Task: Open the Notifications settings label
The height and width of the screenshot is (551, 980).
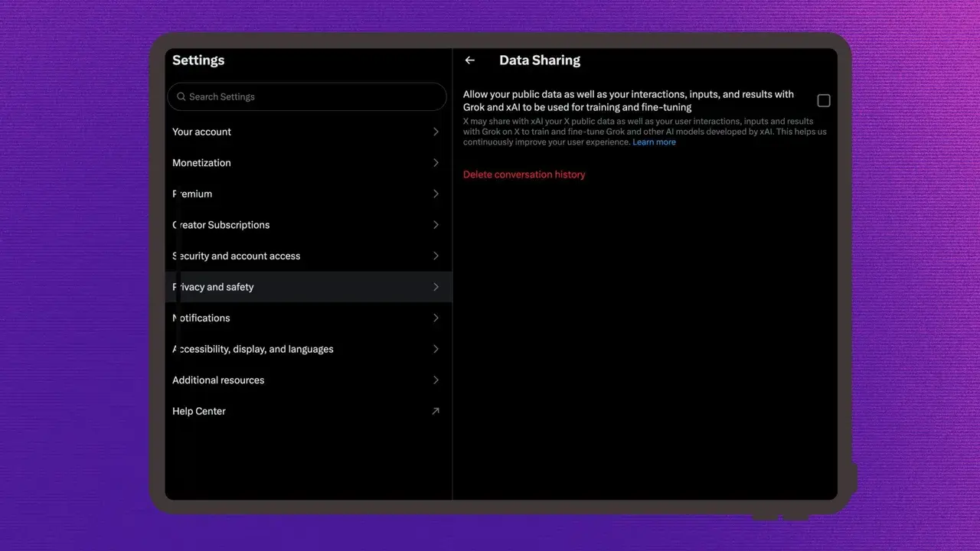Action: click(x=201, y=318)
